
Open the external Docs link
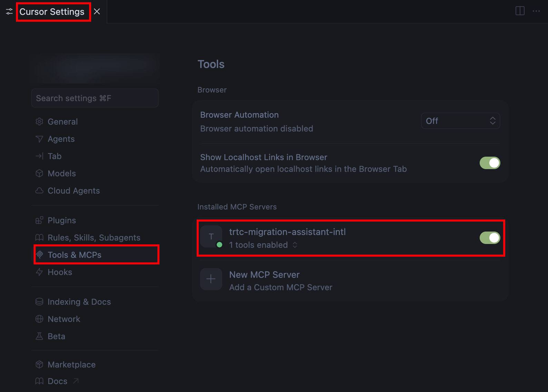tap(58, 381)
